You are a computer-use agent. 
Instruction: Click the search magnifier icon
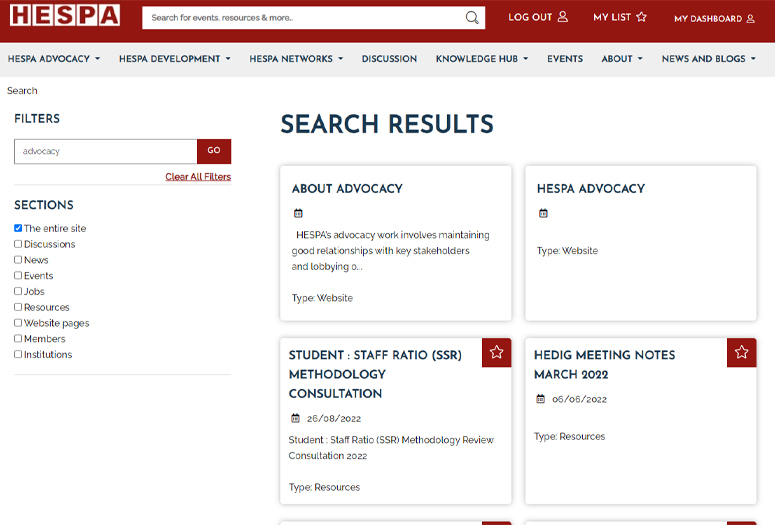[472, 18]
